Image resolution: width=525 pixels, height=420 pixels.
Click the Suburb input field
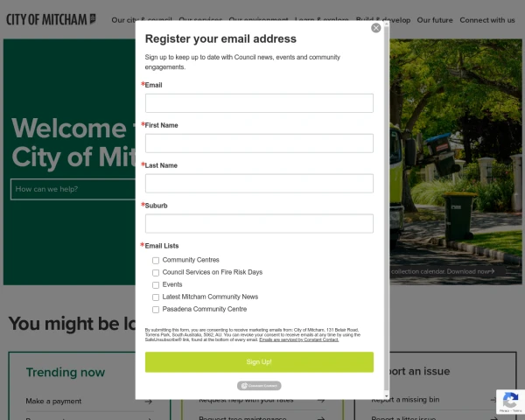[259, 223]
